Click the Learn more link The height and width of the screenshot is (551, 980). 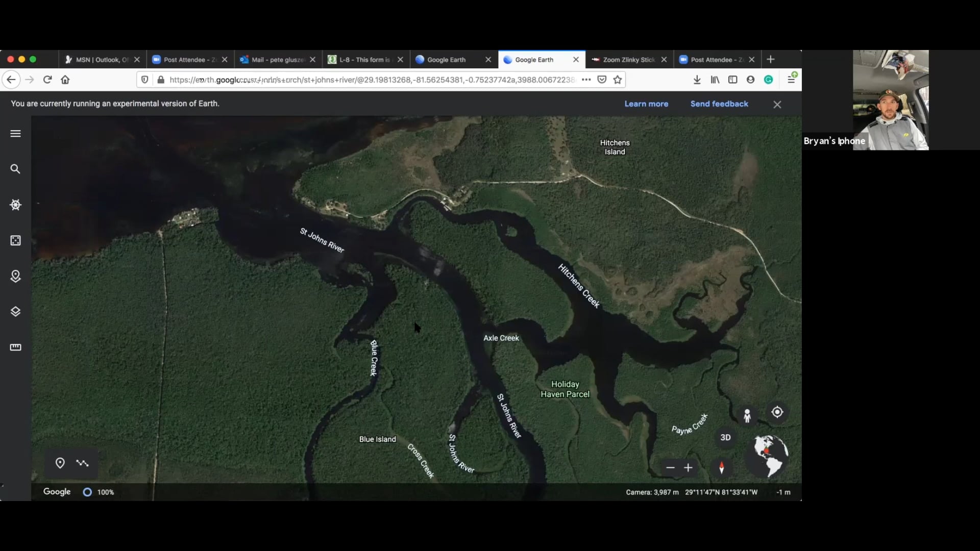tap(646, 104)
